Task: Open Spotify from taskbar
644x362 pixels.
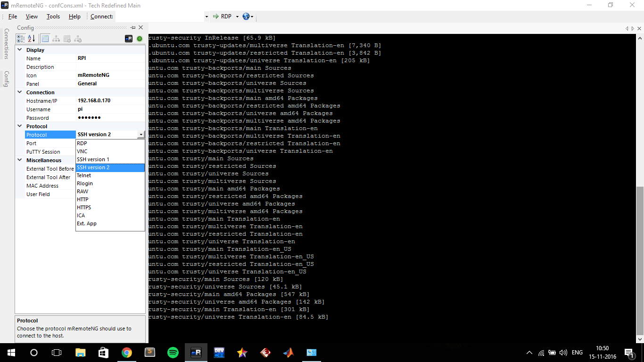Action: [x=173, y=352]
